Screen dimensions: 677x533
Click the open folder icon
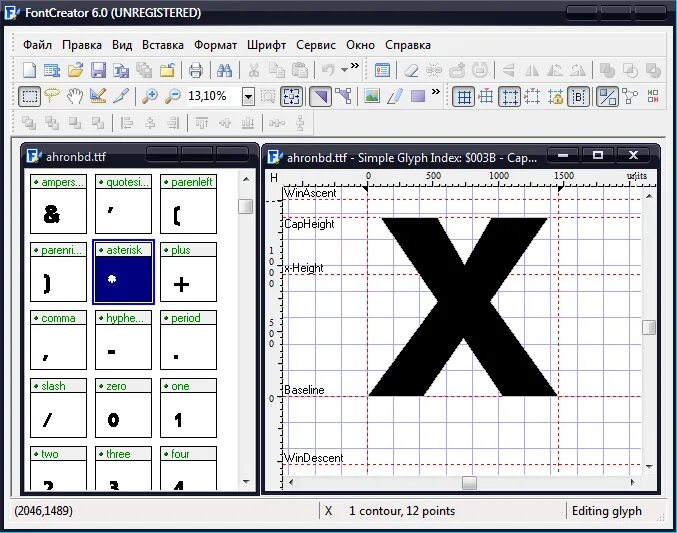tap(76, 70)
